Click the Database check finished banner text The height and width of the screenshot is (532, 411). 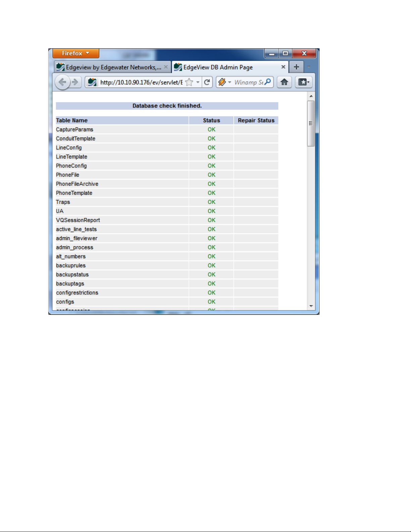(x=167, y=106)
